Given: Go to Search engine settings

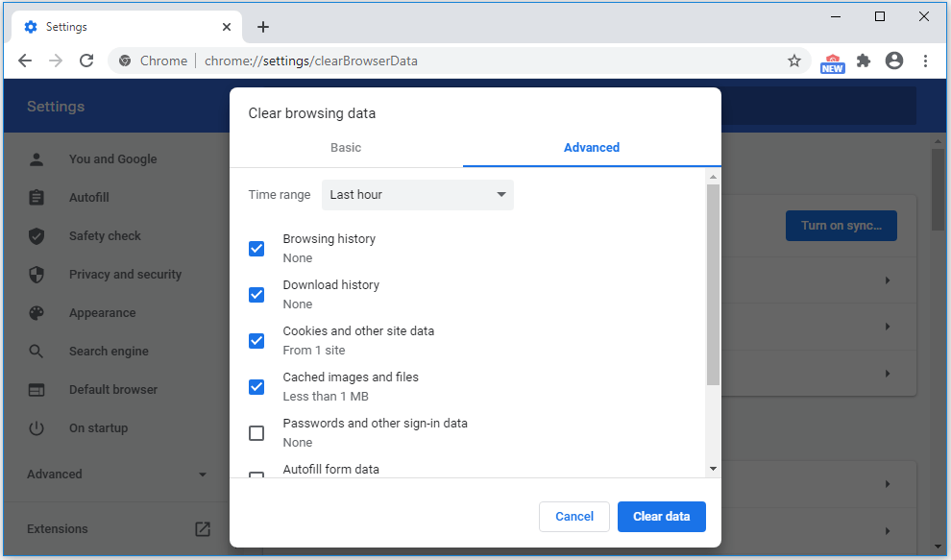Looking at the screenshot, I should coord(109,352).
